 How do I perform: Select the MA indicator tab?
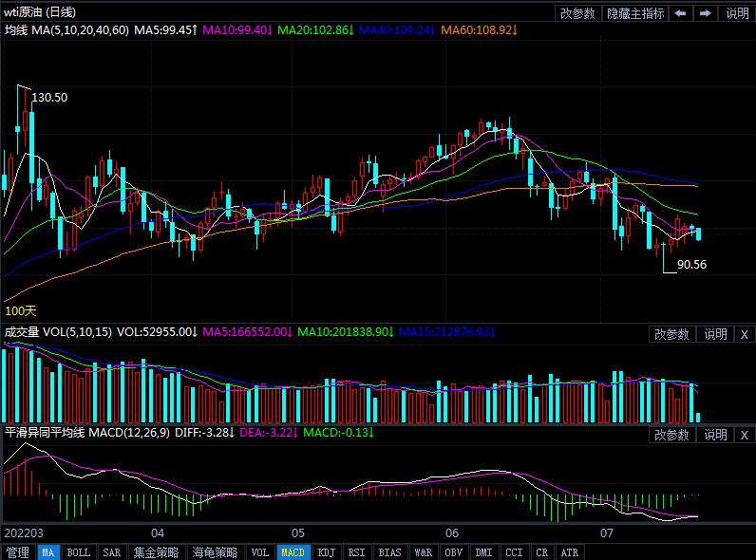tap(47, 552)
